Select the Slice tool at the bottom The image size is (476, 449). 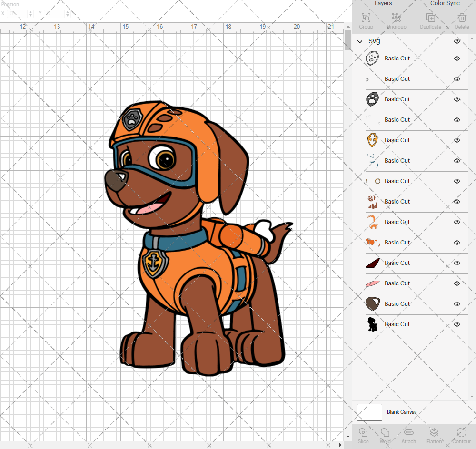click(363, 435)
